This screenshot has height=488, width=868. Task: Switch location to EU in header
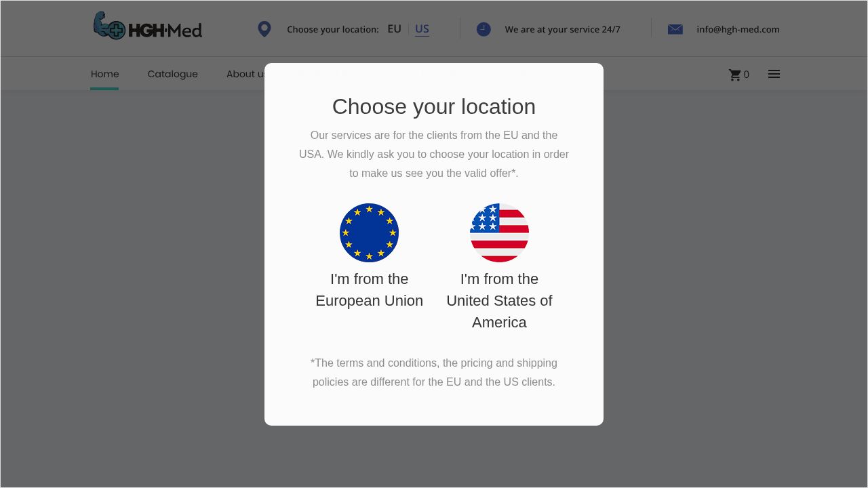(x=394, y=29)
